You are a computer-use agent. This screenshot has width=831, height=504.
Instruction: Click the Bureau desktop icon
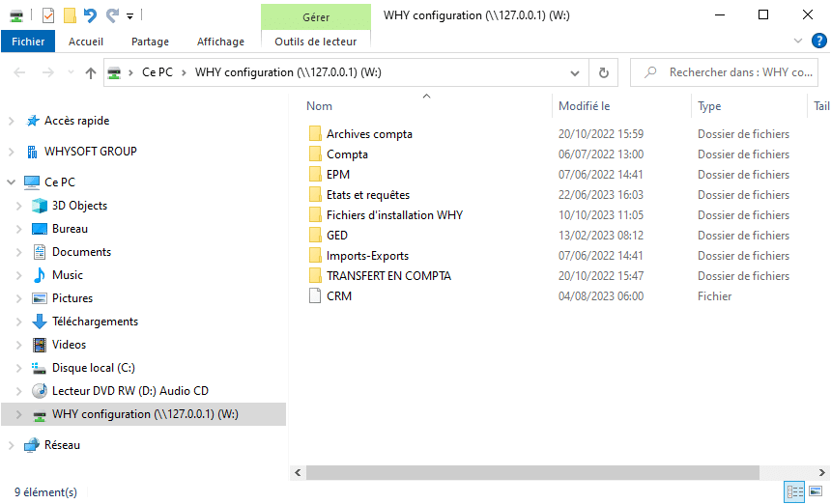click(x=40, y=229)
